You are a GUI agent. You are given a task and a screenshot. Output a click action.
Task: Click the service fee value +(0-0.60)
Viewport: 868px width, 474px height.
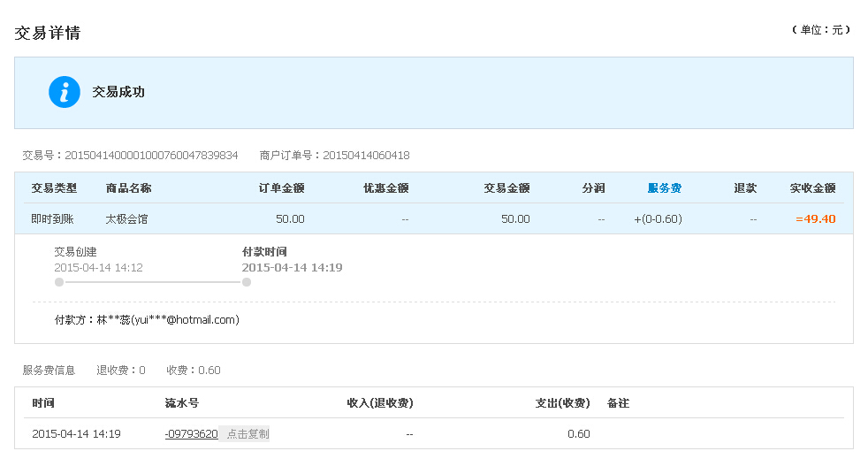(x=658, y=218)
